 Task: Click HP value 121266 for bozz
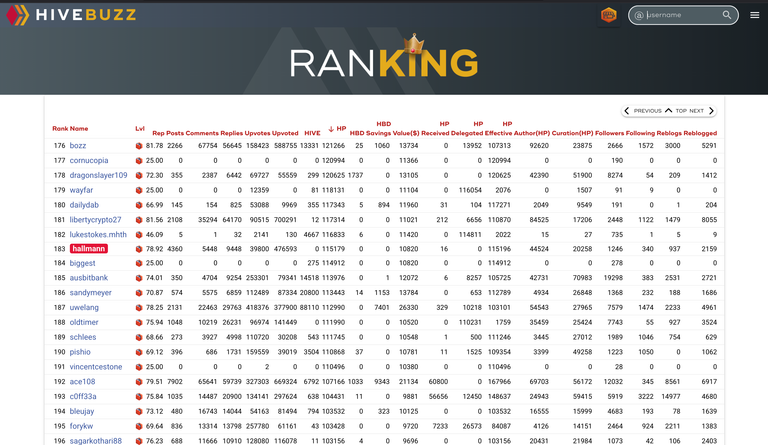[x=333, y=146]
